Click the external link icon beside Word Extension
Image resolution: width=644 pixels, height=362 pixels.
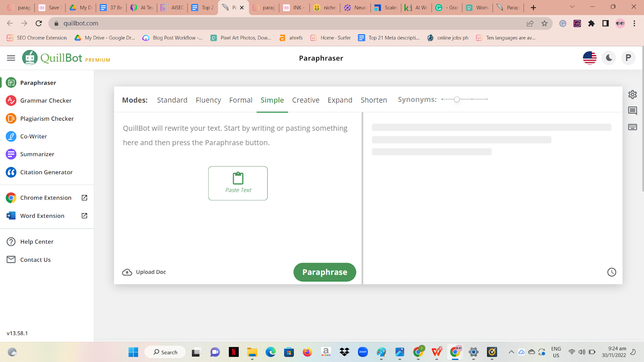(85, 216)
